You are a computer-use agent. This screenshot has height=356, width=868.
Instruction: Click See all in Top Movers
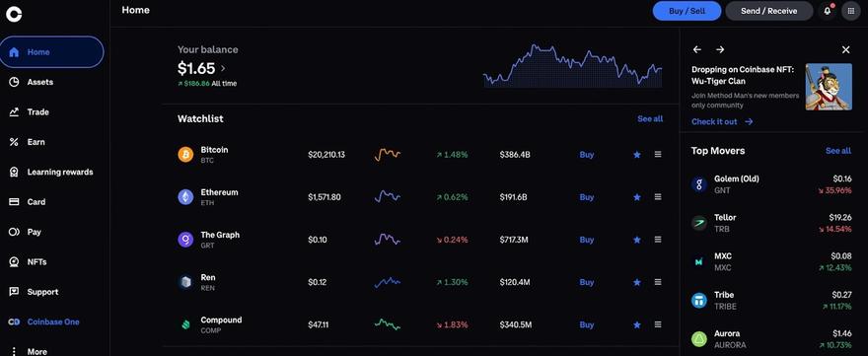838,151
